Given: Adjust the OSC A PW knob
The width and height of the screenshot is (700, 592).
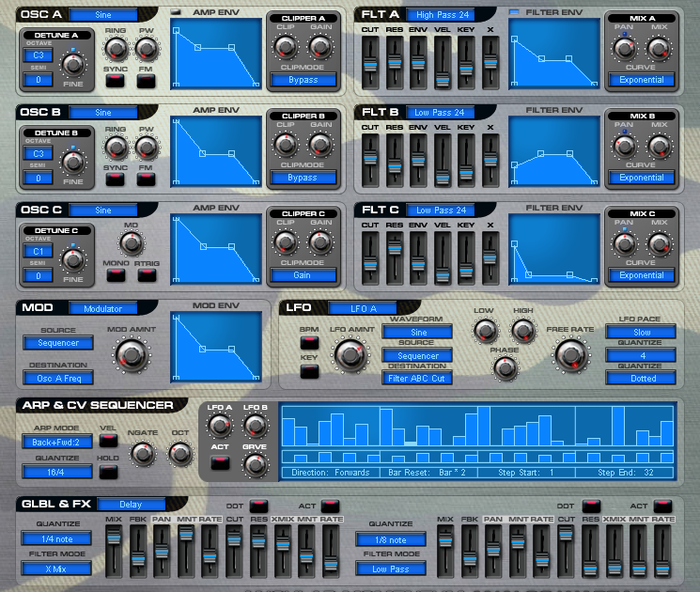Looking at the screenshot, I should coord(147,49).
